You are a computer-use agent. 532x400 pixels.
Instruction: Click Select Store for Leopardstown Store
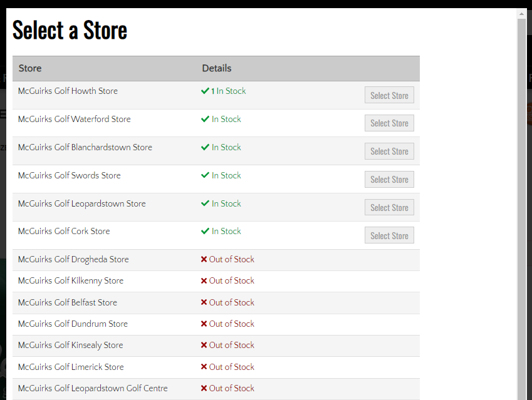coord(389,207)
